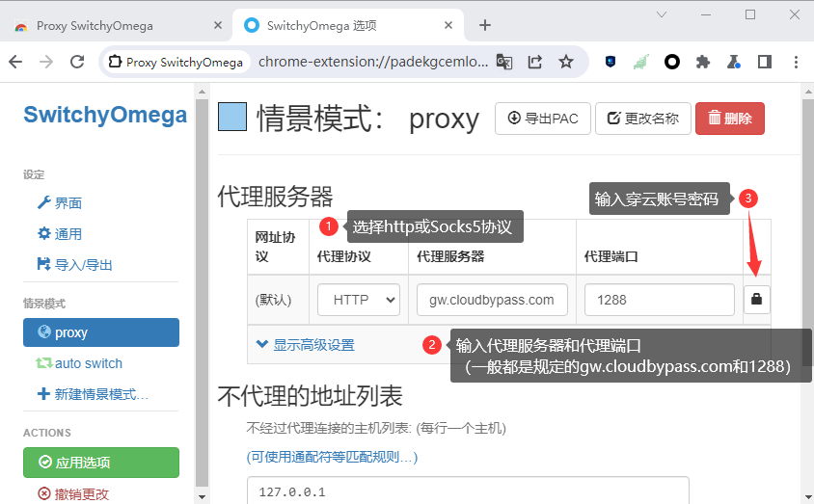Toggle the browser side panel icon
The image size is (814, 504).
pyautogui.click(x=765, y=63)
